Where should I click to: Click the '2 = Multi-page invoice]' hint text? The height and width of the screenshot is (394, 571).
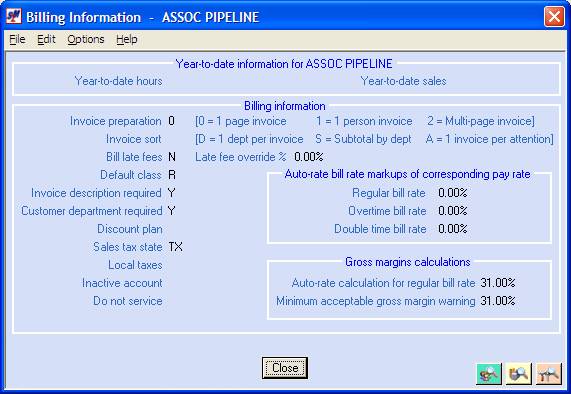481,121
